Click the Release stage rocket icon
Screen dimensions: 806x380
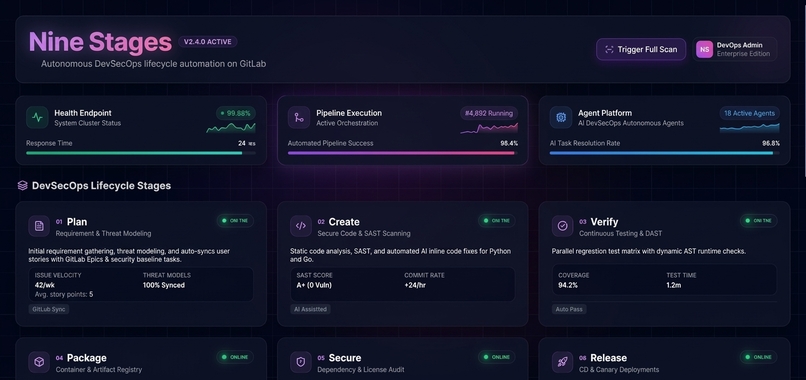562,362
